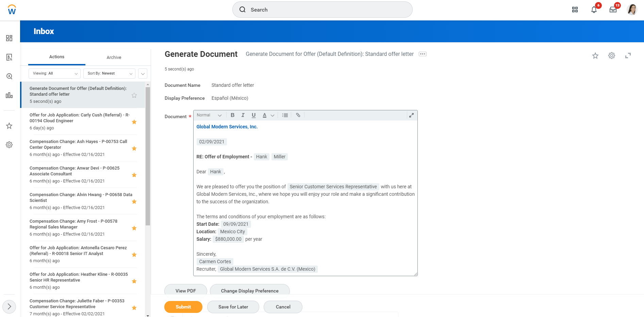The width and height of the screenshot is (644, 317).
Task: Open the find/magnifier icon in sidebar
Action: click(x=9, y=76)
